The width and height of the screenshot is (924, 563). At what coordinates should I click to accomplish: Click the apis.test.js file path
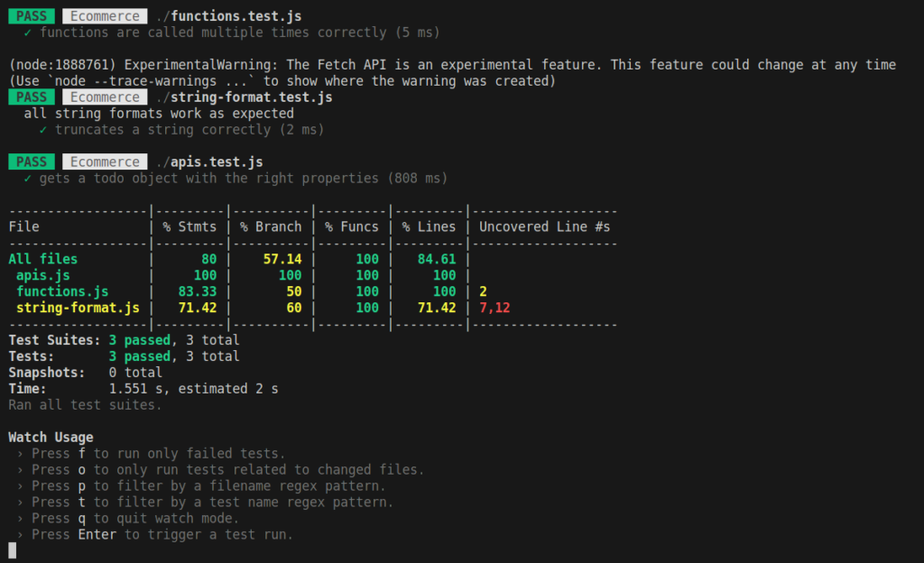(x=209, y=162)
